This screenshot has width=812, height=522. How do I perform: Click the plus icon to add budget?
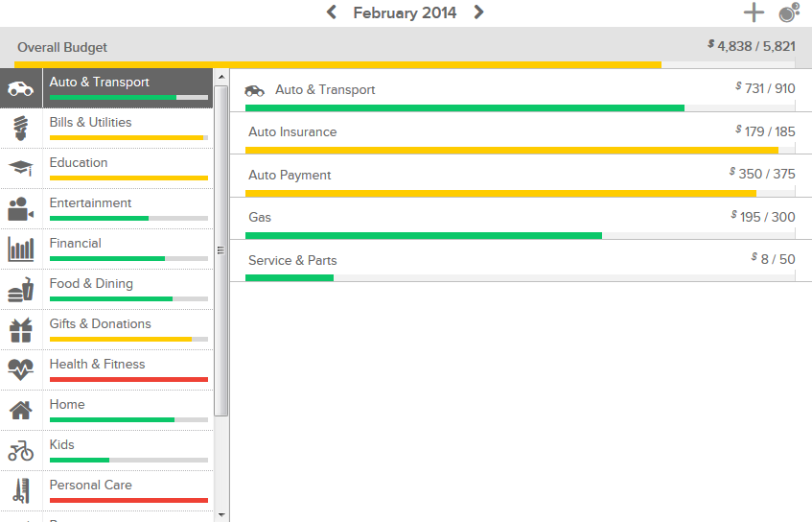754,12
